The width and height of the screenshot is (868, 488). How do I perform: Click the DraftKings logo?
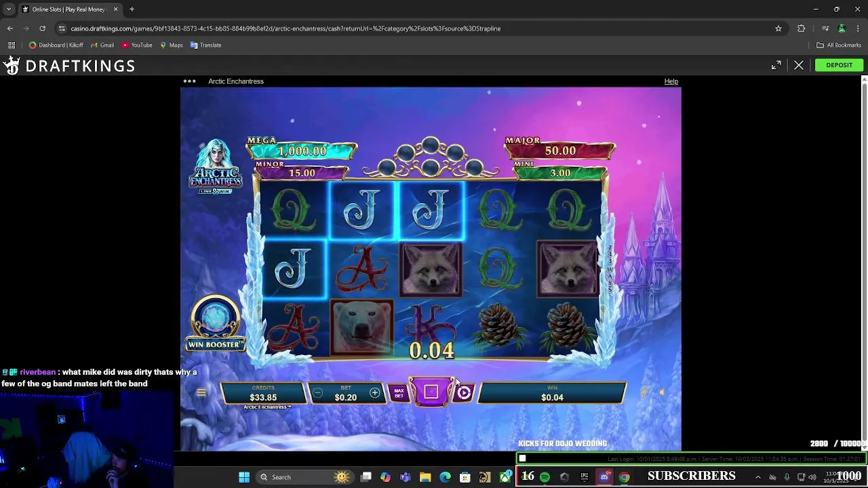[68, 65]
